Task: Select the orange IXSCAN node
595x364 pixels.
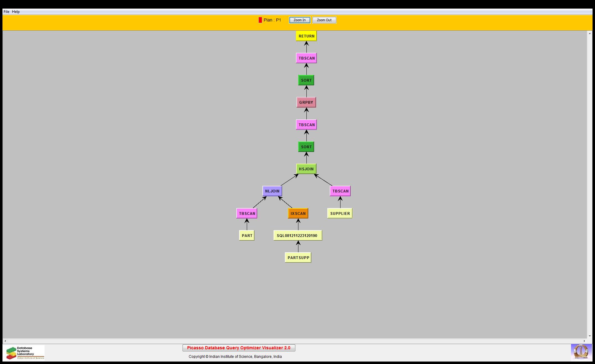Action: [x=298, y=213]
